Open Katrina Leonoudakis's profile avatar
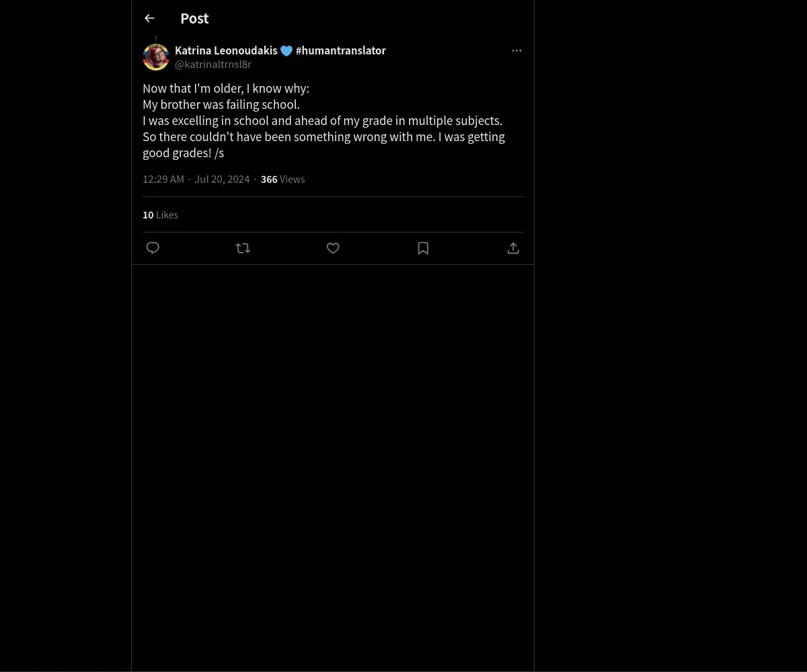Image resolution: width=807 pixels, height=672 pixels. click(x=156, y=57)
